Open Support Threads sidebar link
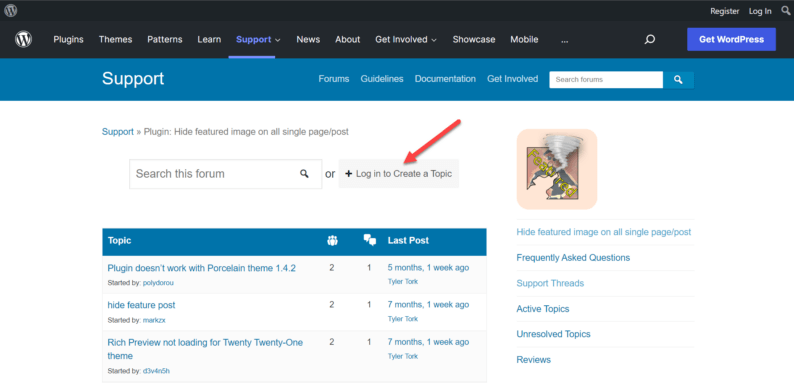Image resolution: width=794 pixels, height=383 pixels. (x=550, y=283)
